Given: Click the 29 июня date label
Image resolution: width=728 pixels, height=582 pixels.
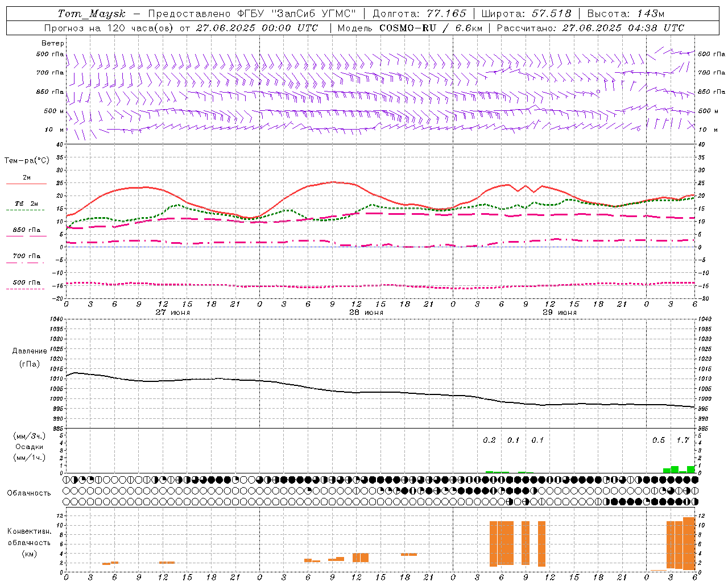Looking at the screenshot, I should coord(560,312).
